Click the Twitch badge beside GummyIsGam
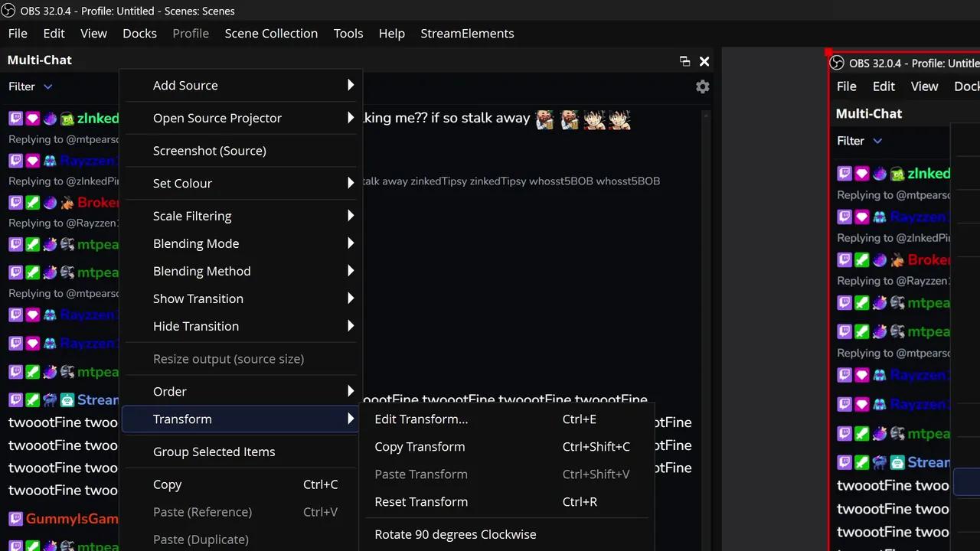 [x=15, y=519]
